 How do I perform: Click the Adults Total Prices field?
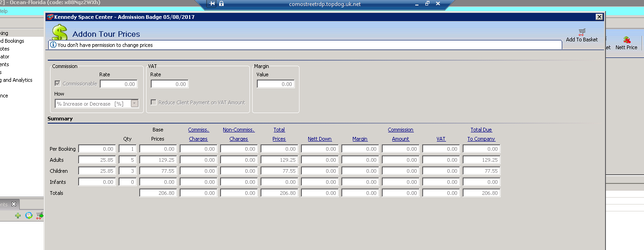pyautogui.click(x=279, y=160)
